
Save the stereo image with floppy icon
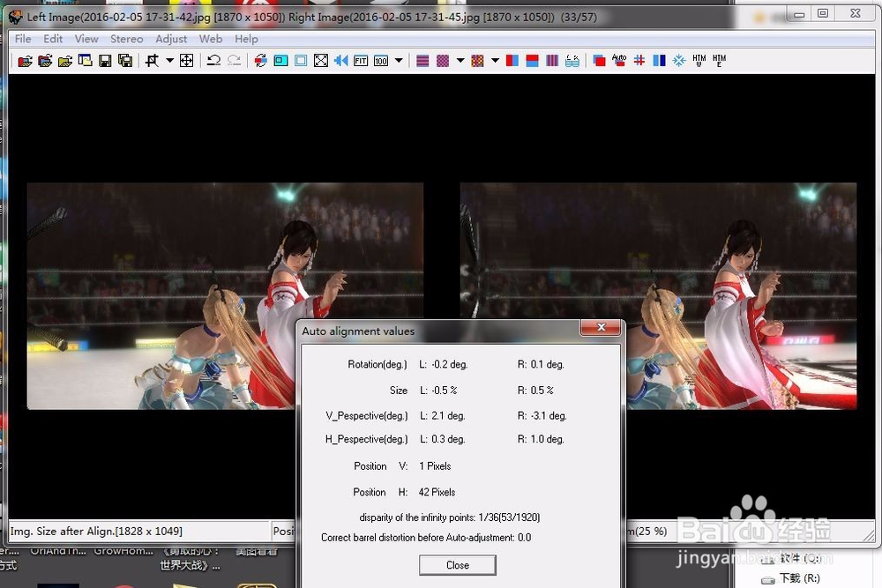tap(105, 61)
